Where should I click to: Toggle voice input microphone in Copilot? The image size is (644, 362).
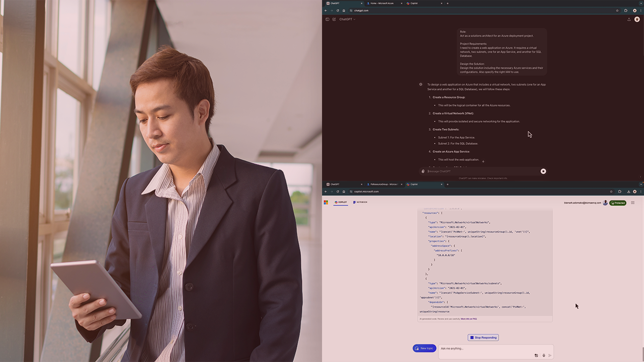coord(544,355)
